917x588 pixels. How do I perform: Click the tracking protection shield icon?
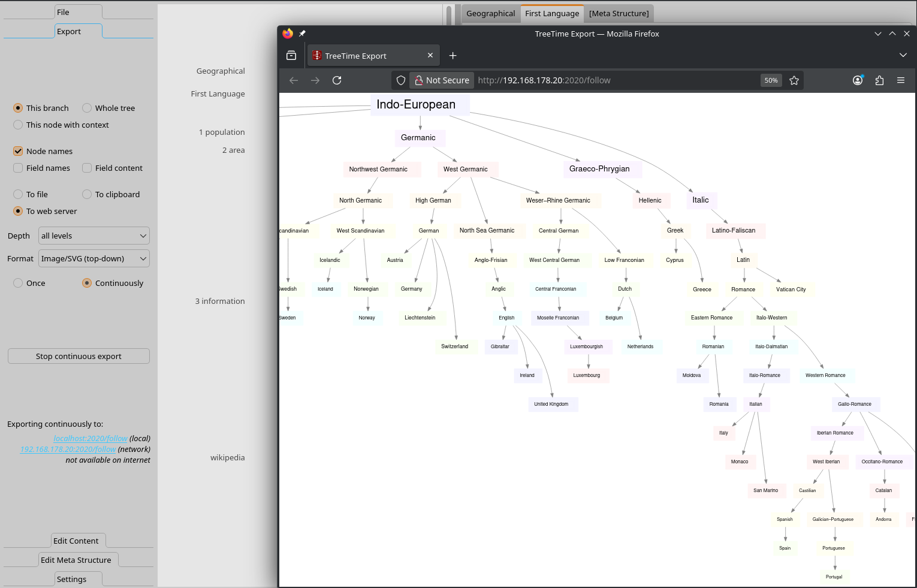point(401,80)
